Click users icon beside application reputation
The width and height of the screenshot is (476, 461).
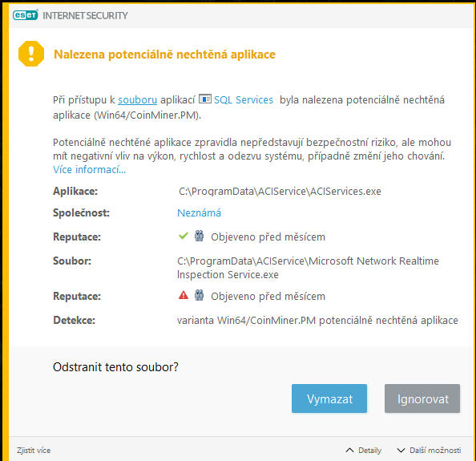(200, 236)
